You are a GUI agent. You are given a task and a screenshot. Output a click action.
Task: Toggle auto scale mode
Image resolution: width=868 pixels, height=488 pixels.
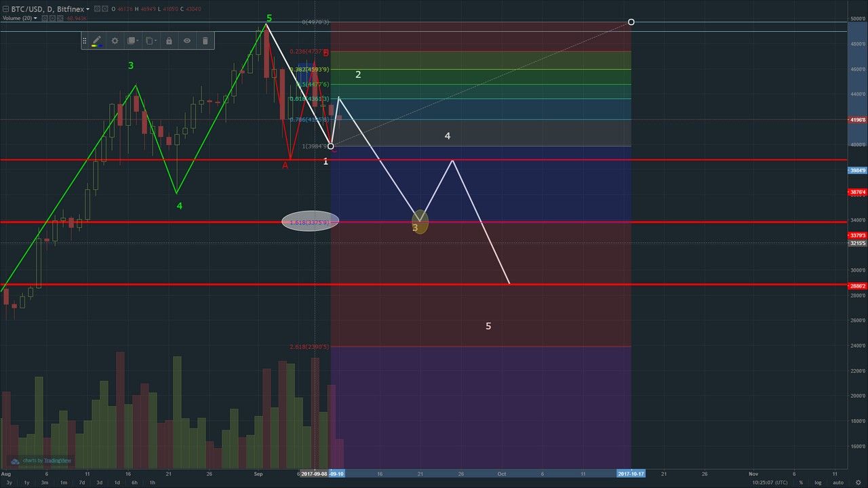point(838,483)
